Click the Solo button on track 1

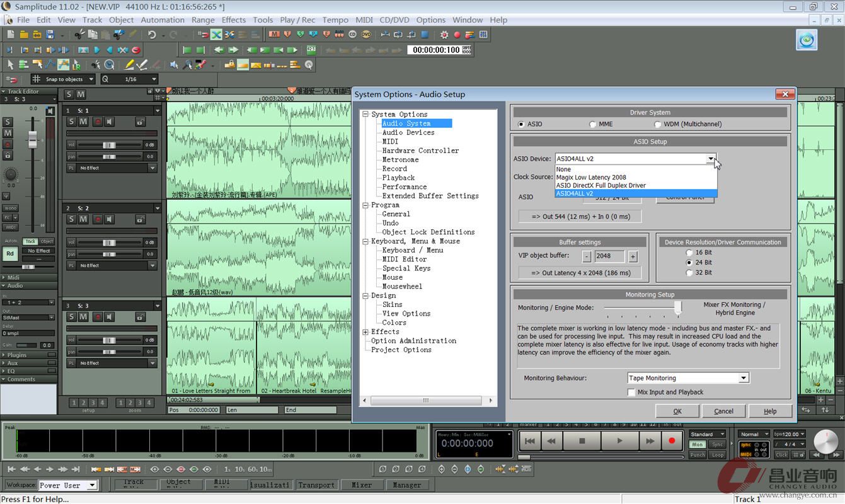click(71, 122)
